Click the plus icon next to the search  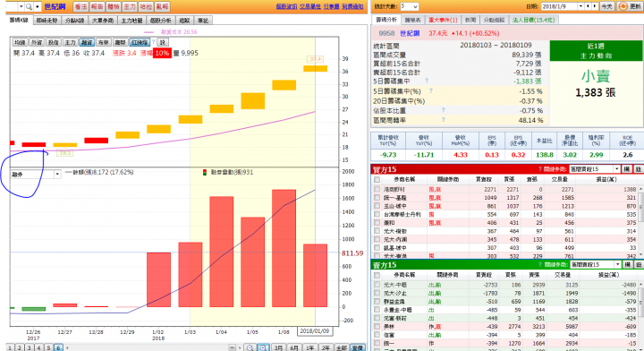click(38, 6)
